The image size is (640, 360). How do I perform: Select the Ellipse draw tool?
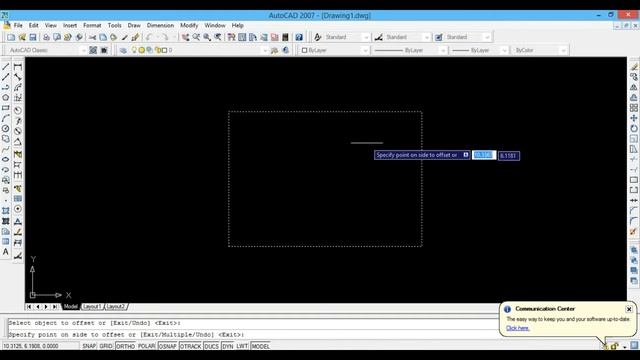[x=6, y=160]
